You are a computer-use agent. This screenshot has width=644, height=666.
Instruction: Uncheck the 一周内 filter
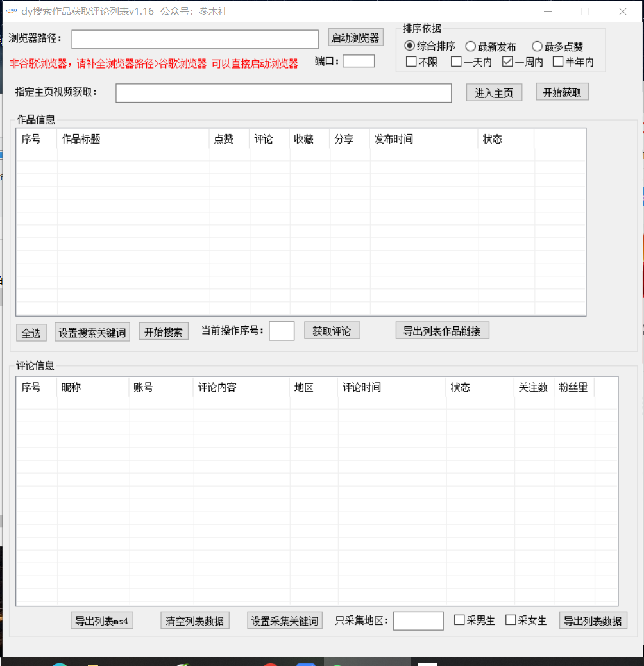pyautogui.click(x=509, y=61)
